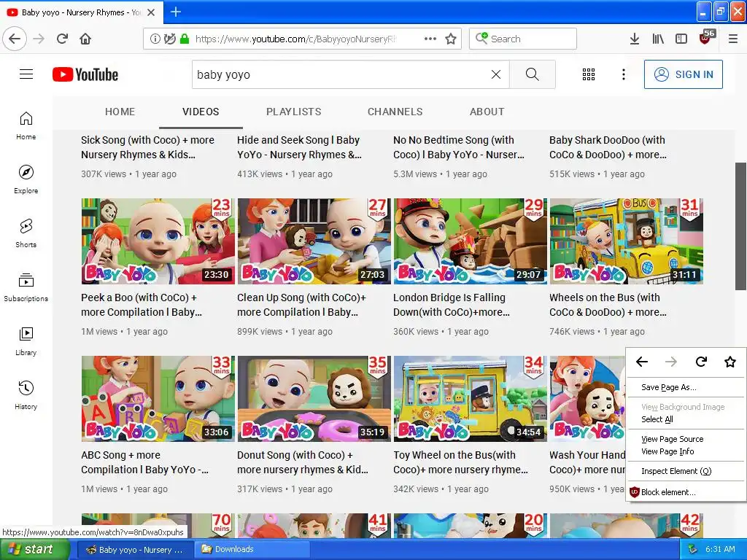Open No No Bedtime Song title link
Screen dimensions: 747x560
[459, 147]
